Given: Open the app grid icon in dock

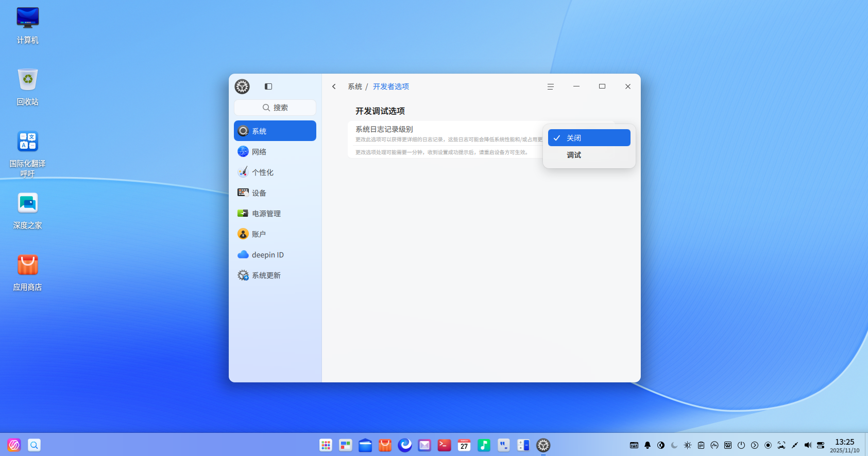Looking at the screenshot, I should point(326,445).
